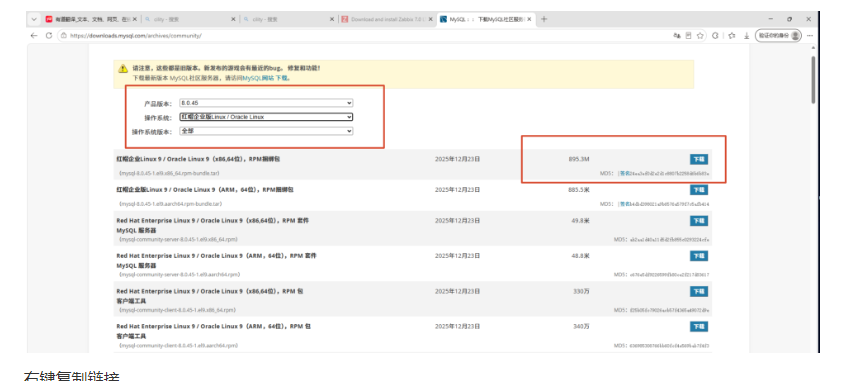Open a new tab with plus button
This screenshot has width=854, height=381.
(544, 19)
